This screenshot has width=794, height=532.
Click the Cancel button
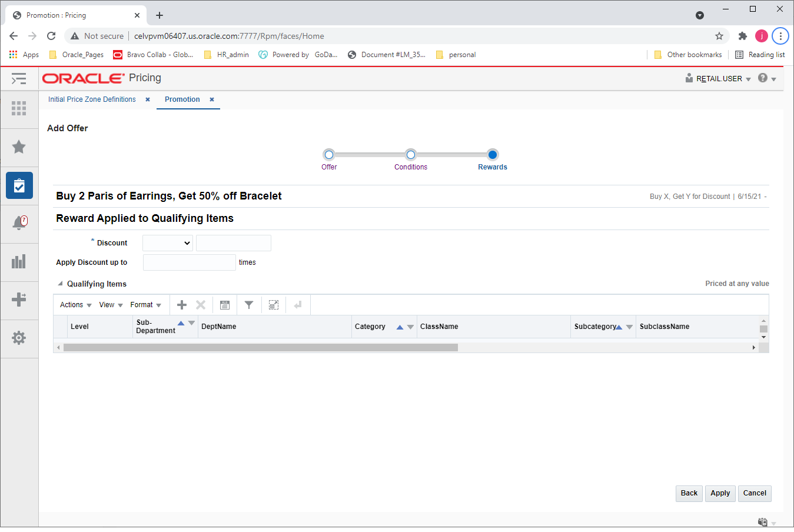[x=755, y=493]
